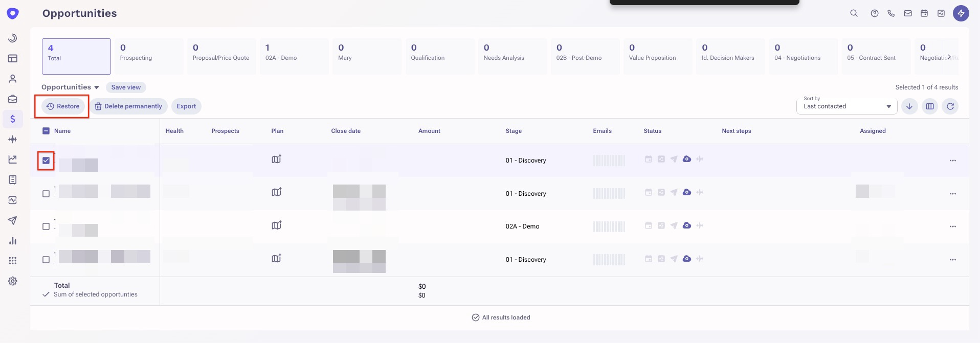Viewport: 980px width, 343px height.
Task: Select the 04 - Negotiations stage tab
Action: pos(804,56)
